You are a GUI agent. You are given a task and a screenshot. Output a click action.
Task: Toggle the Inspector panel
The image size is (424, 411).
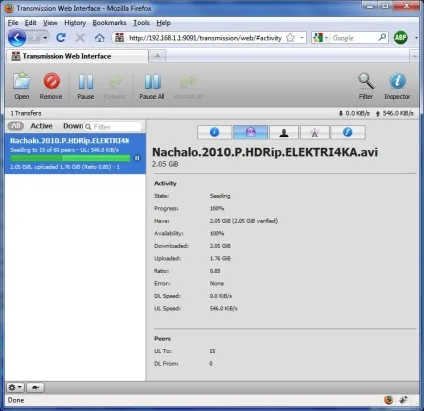click(397, 86)
